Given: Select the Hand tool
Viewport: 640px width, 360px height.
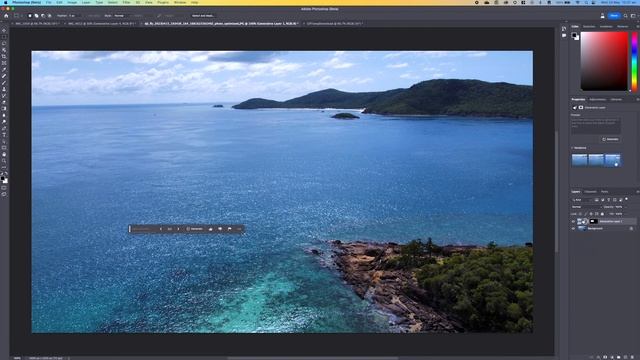Looking at the screenshot, I should 4,155.
